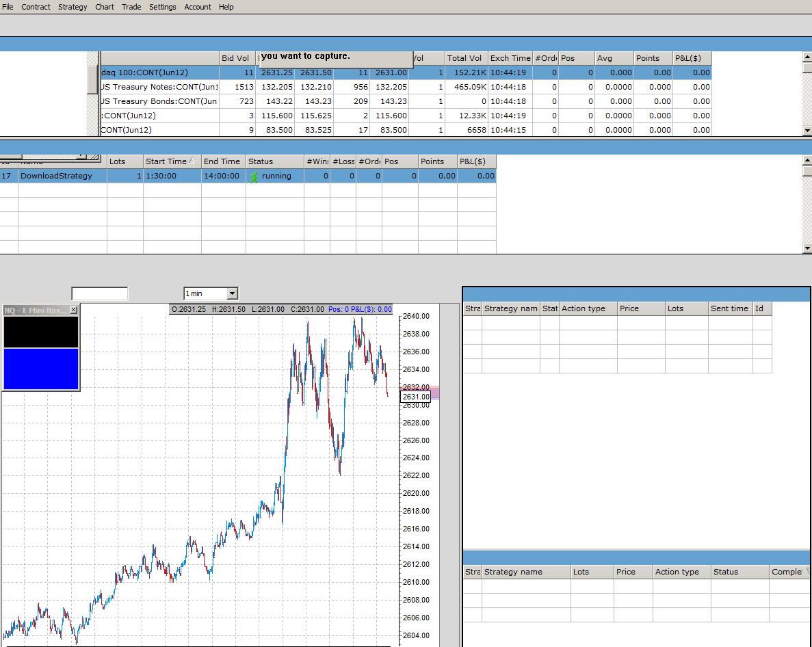This screenshot has height=647, width=812.
Task: Click the lower table Status header
Action: 739,572
